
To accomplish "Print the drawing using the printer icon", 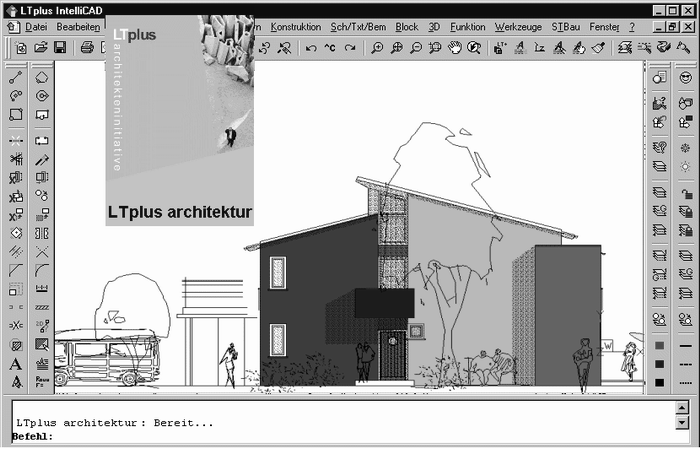I will point(87,47).
